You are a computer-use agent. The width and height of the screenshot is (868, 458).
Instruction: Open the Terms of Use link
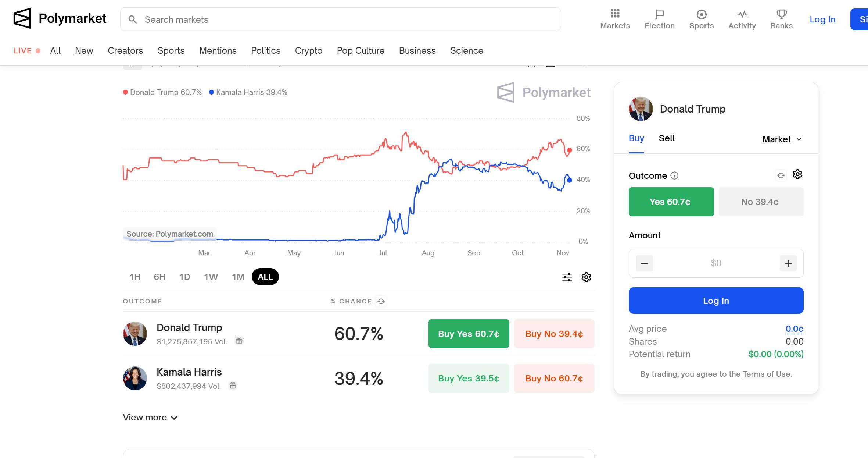coord(766,374)
